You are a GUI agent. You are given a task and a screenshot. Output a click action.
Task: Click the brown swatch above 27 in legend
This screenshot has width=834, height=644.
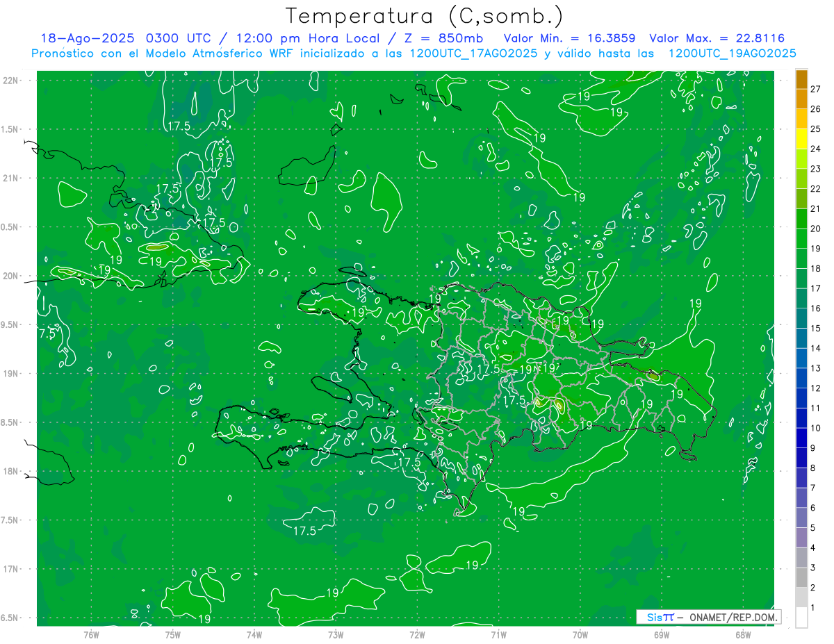tap(801, 79)
